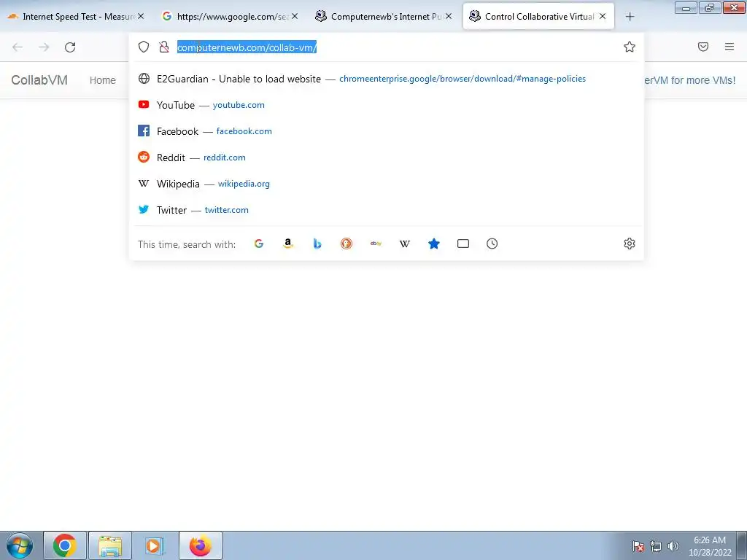Search with Amazon this time
The image size is (747, 560).
[287, 244]
